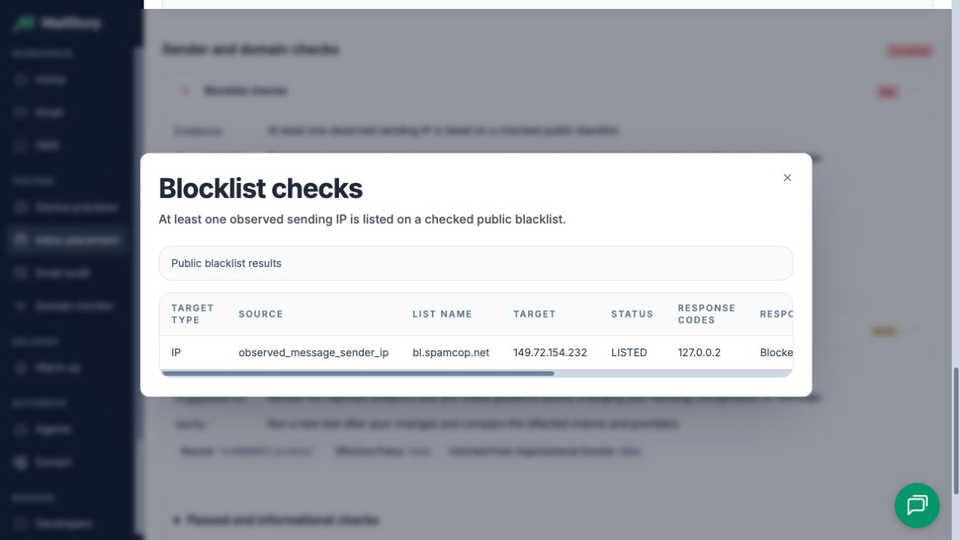The width and height of the screenshot is (960, 540).
Task: Click the 'TARGET' column header
Action: [x=534, y=314]
